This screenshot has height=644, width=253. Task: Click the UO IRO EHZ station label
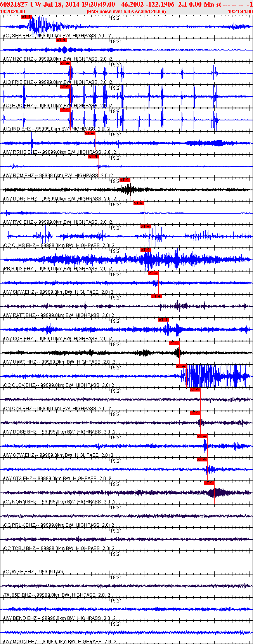tap(17, 129)
